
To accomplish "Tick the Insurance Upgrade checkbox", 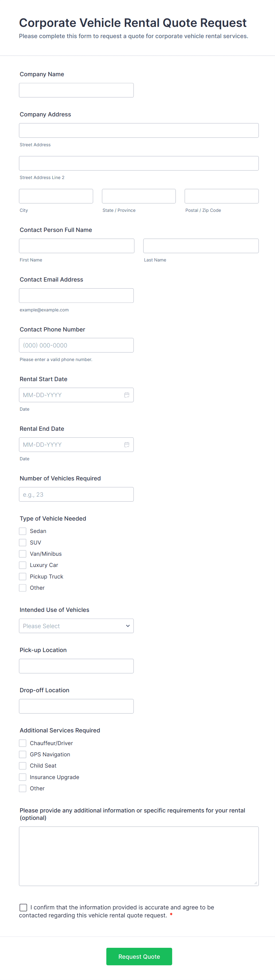I will [23, 777].
